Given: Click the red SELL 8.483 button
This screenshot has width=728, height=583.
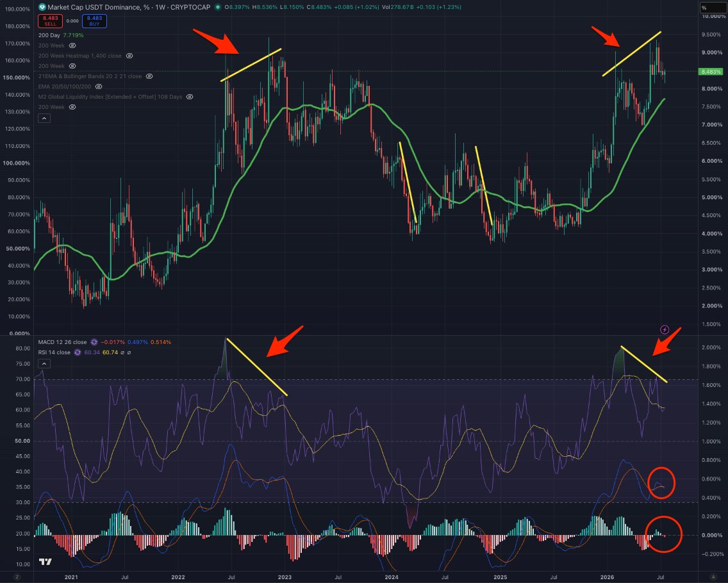Looking at the screenshot, I should pos(50,21).
